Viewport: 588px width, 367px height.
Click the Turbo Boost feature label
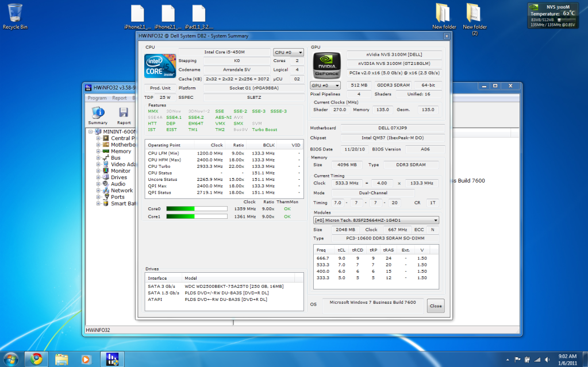click(264, 130)
